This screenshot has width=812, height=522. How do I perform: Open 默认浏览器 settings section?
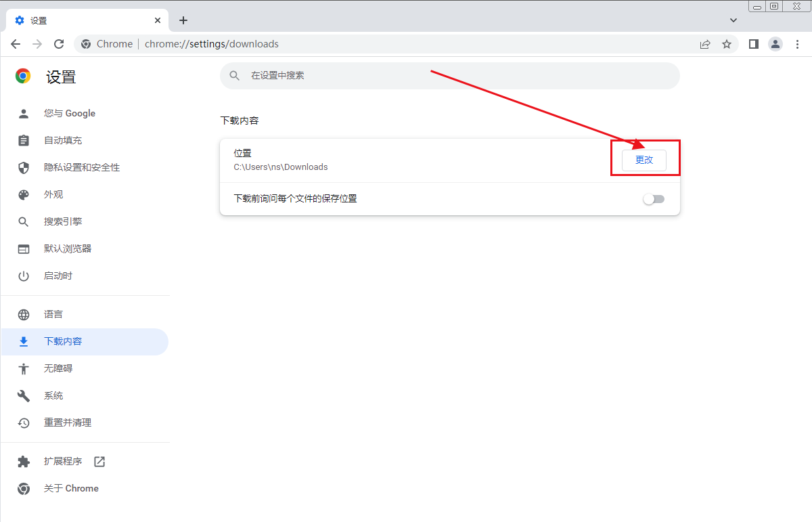coord(85,248)
